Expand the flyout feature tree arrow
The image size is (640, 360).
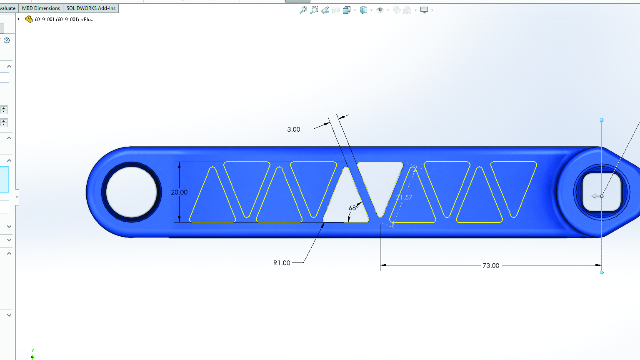pyautogui.click(x=19, y=19)
